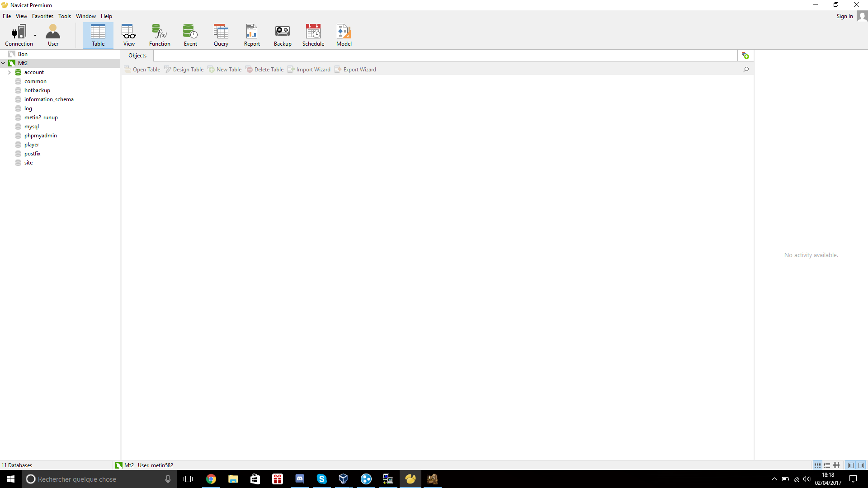The height and width of the screenshot is (488, 868).
Task: Open the File menu
Action: [x=7, y=16]
